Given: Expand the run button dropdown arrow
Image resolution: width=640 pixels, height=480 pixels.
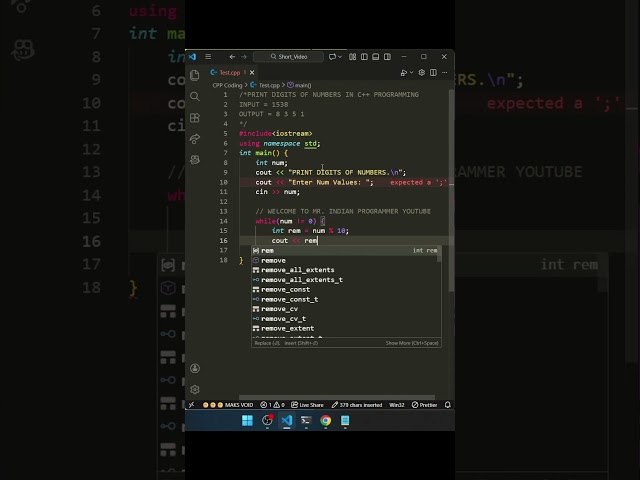Looking at the screenshot, I should 411,73.
